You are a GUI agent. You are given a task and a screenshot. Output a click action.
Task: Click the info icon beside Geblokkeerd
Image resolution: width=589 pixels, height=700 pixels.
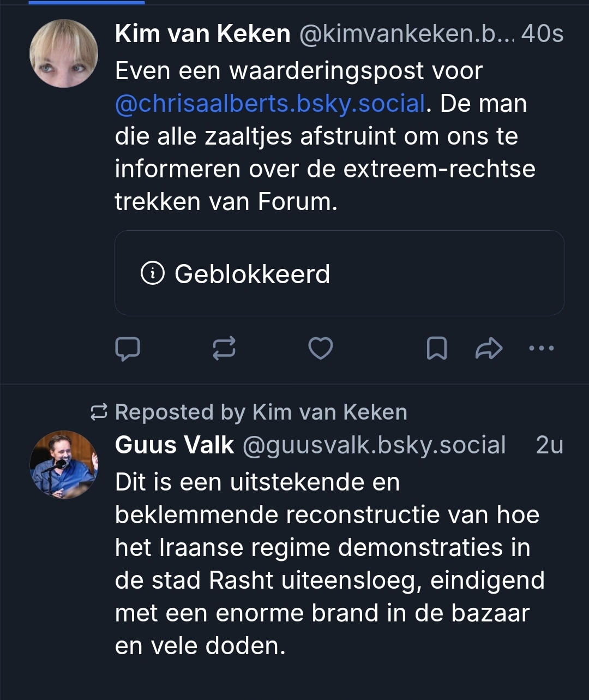(152, 273)
